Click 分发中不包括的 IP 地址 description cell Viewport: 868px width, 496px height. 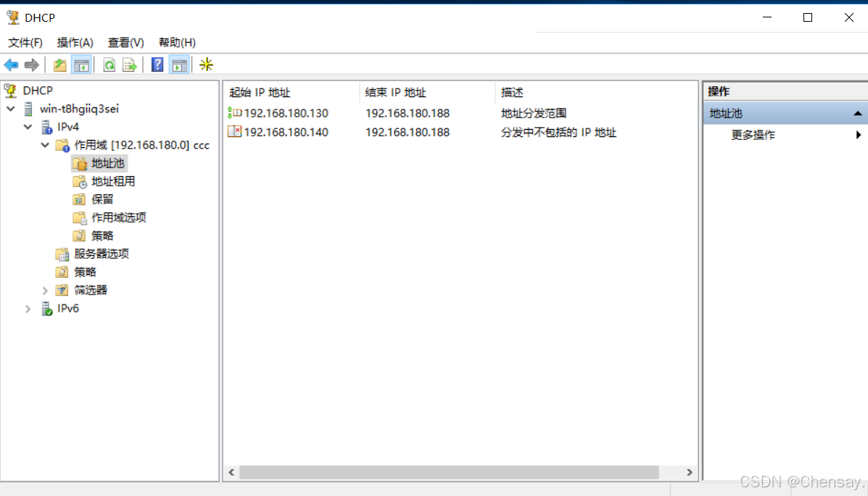click(x=558, y=132)
